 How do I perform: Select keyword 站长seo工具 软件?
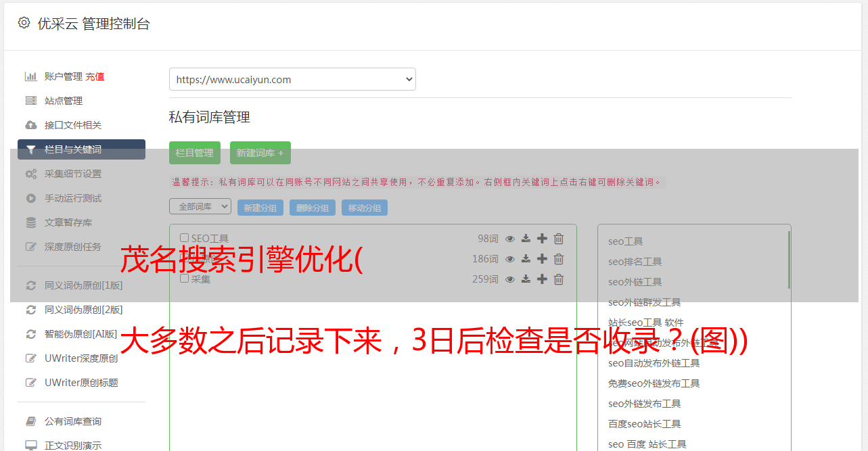(x=646, y=323)
